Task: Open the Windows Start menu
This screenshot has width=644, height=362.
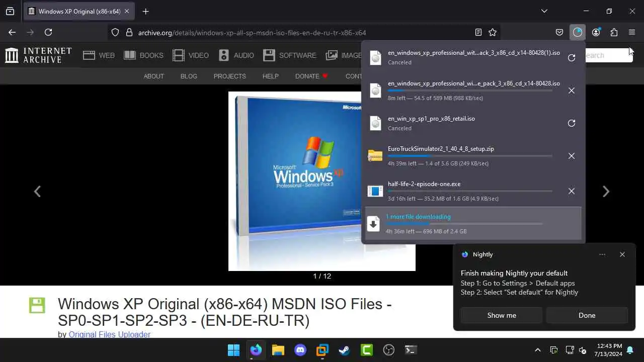Action: click(x=234, y=350)
